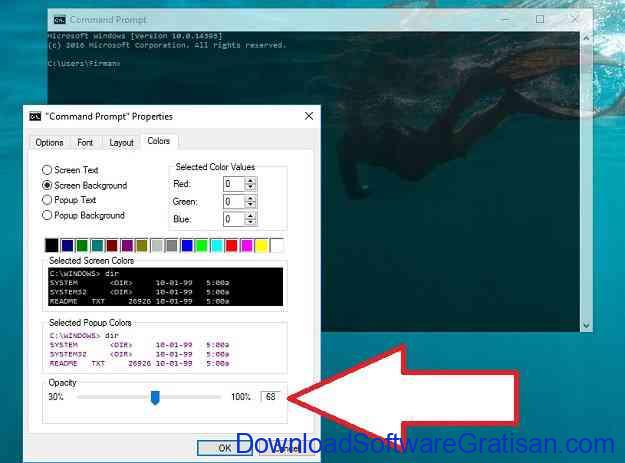
Task: Decrease the Red value with down arrow
Action: 250,188
